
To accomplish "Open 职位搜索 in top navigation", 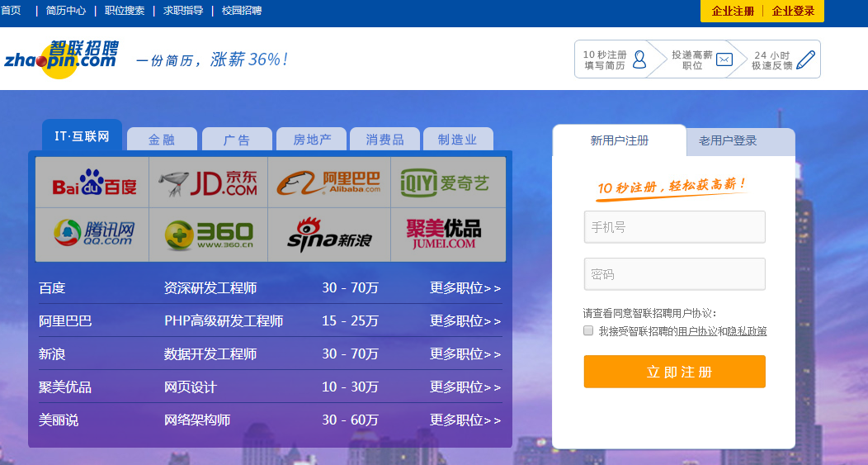I will [x=125, y=11].
